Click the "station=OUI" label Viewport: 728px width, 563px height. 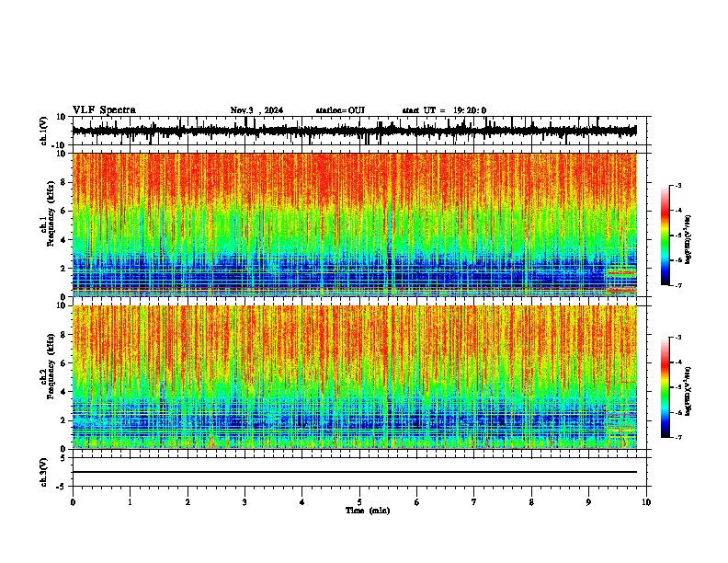point(340,110)
